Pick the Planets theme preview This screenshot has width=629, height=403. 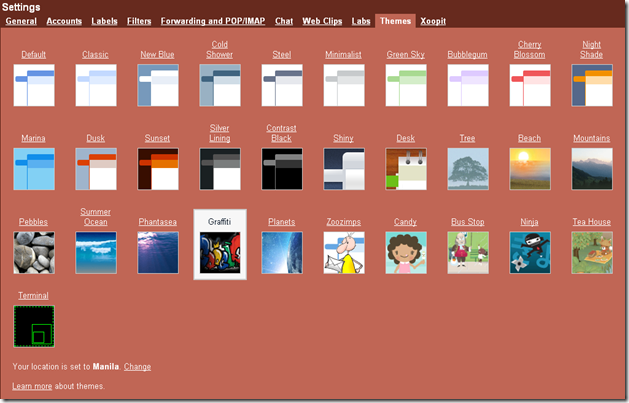click(x=282, y=253)
